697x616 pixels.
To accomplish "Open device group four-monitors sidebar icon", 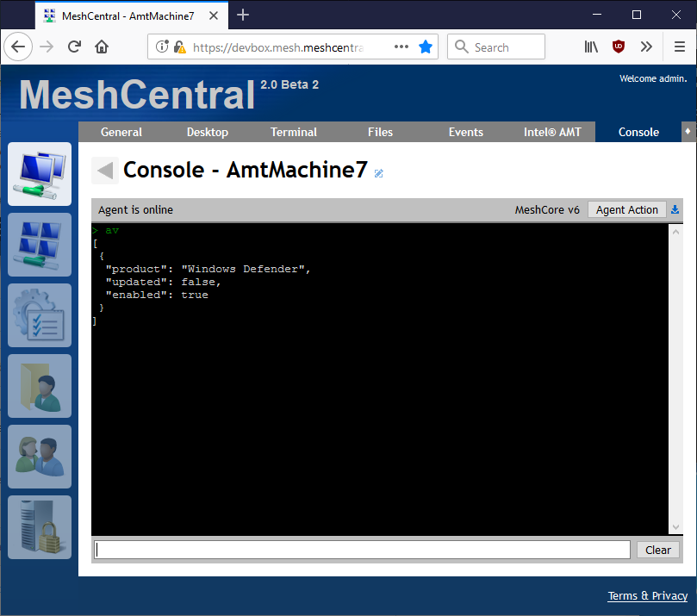I will (x=40, y=245).
